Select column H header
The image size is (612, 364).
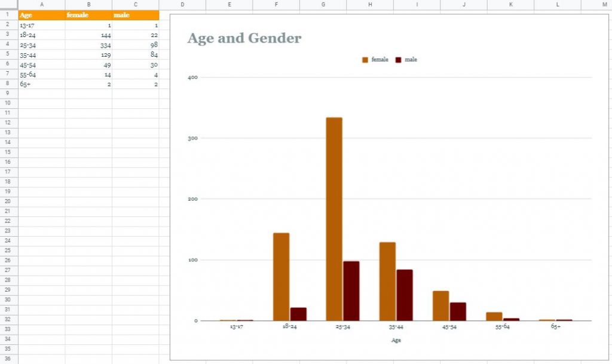tap(369, 5)
